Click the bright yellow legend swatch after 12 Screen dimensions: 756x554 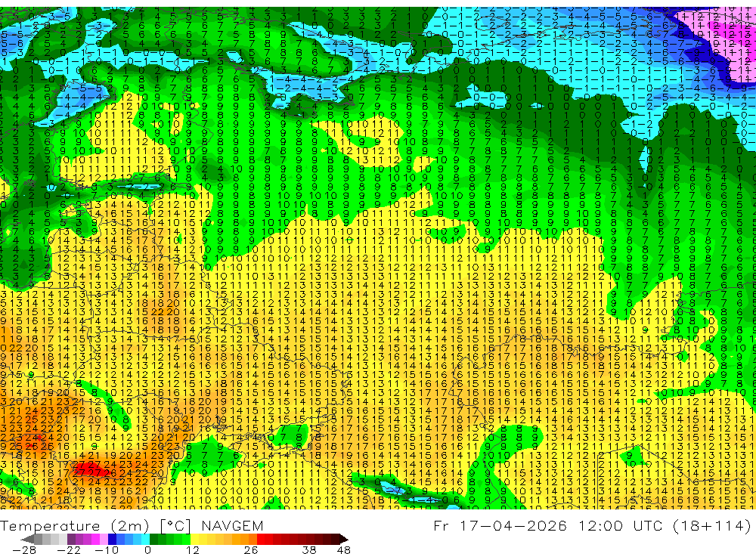[x=195, y=539]
